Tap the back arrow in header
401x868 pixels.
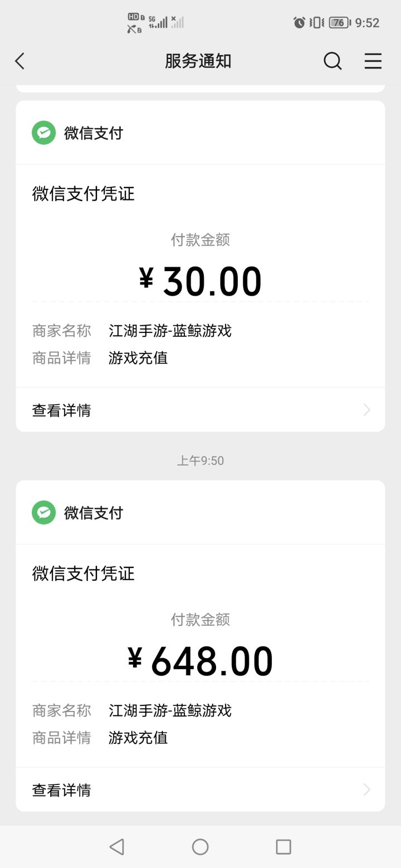[x=20, y=61]
